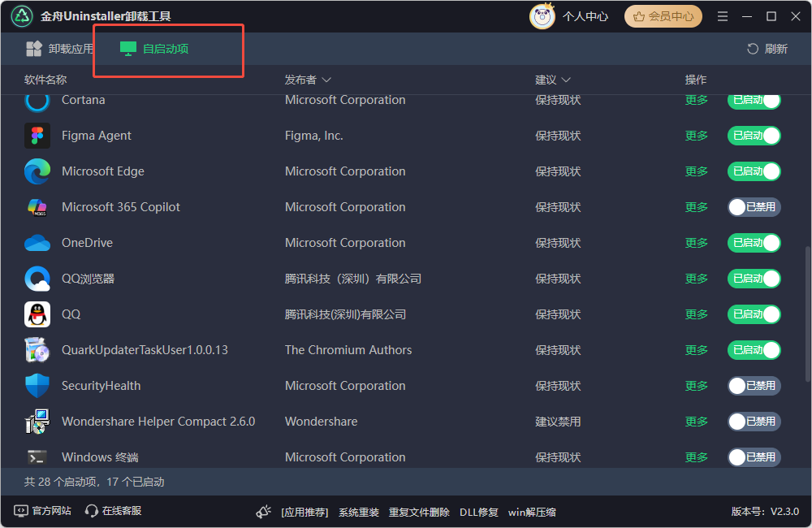Image resolution: width=812 pixels, height=528 pixels.
Task: Switch off QuarkUpdaterTaskUser startup toggle
Action: coord(754,350)
